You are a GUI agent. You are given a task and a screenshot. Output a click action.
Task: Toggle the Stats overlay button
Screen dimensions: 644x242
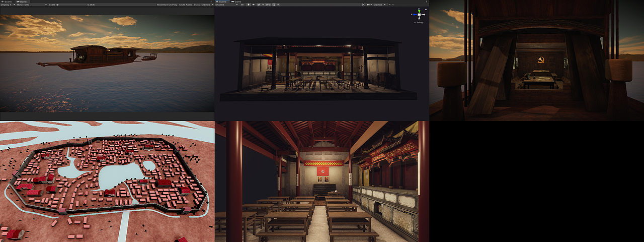pyautogui.click(x=196, y=5)
